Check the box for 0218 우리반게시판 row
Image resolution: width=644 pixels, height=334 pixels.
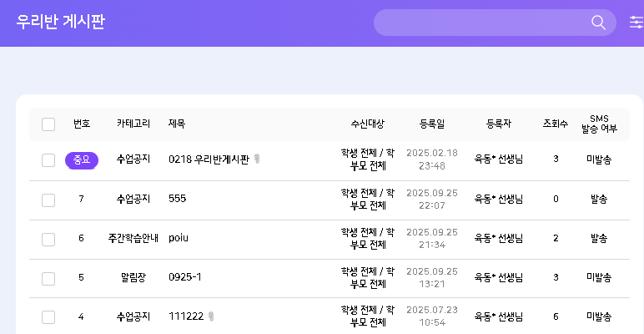48,159
